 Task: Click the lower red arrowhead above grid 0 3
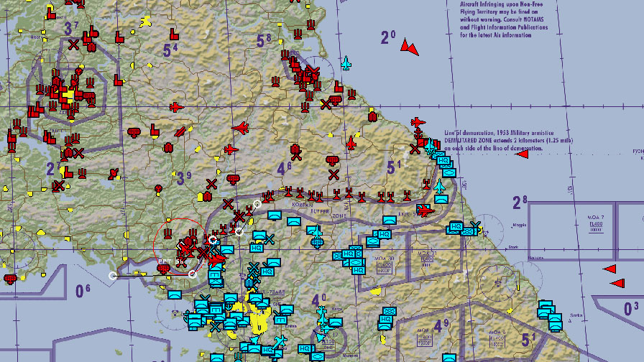617,283
